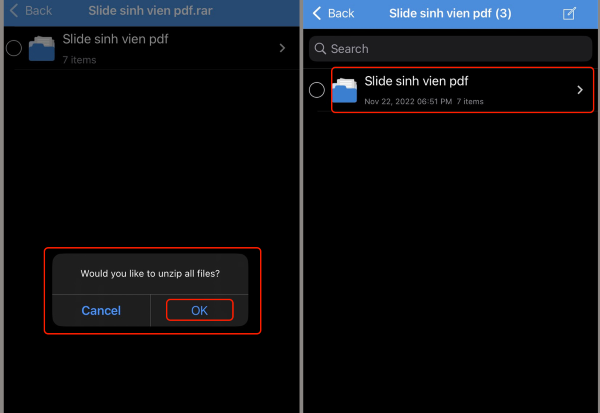Image resolution: width=600 pixels, height=413 pixels.
Task: Select the folder's circle in the extracted folder list
Action: 317,90
